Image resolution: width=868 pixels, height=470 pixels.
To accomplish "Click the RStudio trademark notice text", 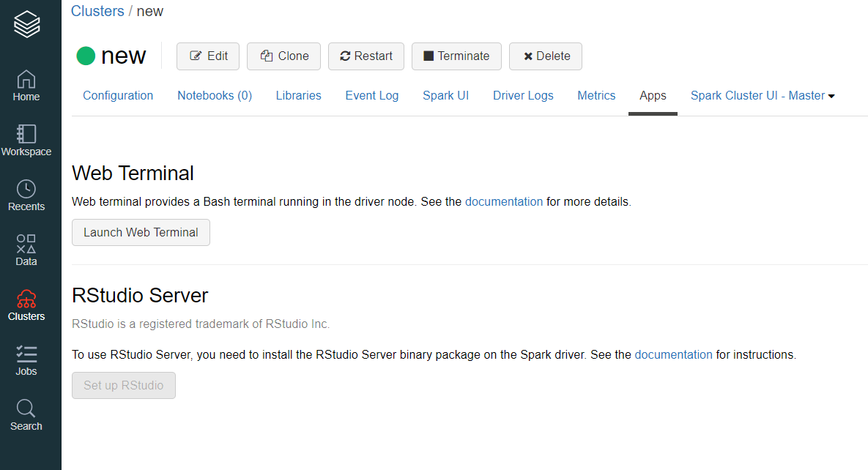I will [201, 324].
